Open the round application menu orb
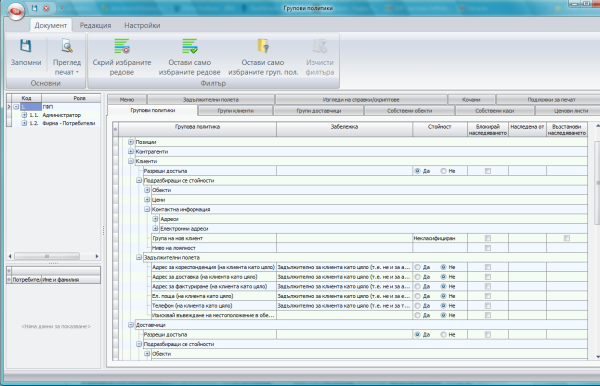Viewport: 600px width, 386px height. [x=16, y=11]
